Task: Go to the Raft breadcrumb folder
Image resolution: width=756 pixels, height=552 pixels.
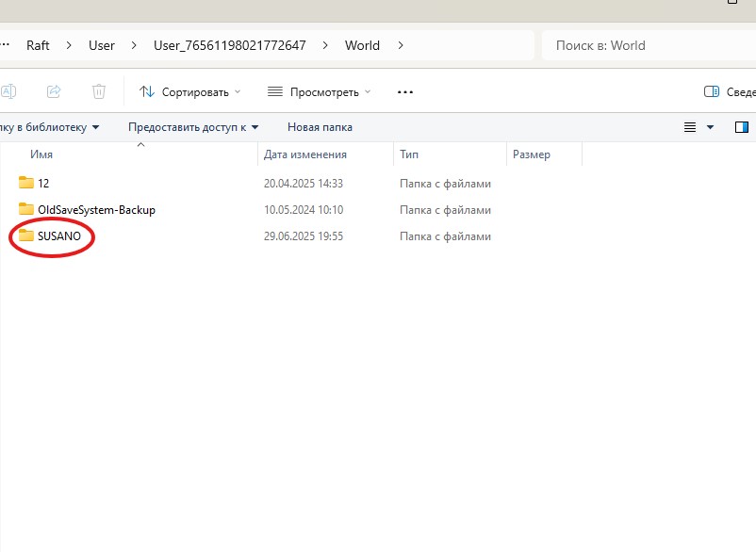Action: (x=38, y=45)
